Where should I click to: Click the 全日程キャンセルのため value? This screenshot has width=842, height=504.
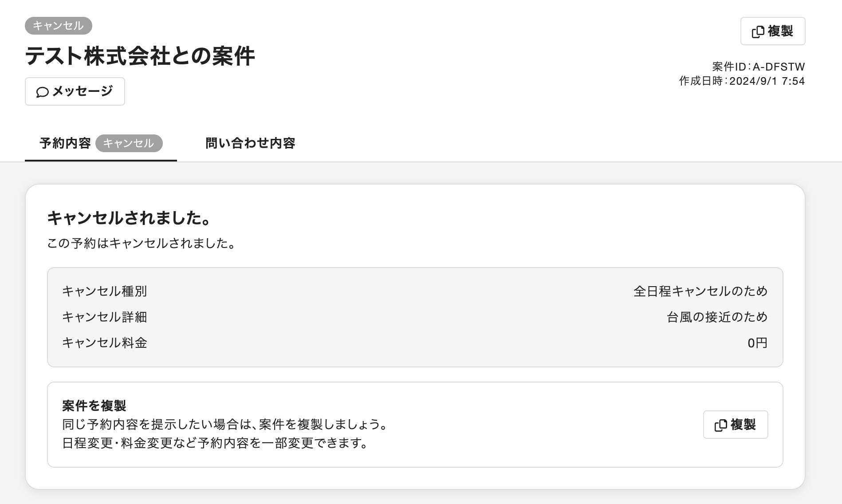(x=700, y=291)
